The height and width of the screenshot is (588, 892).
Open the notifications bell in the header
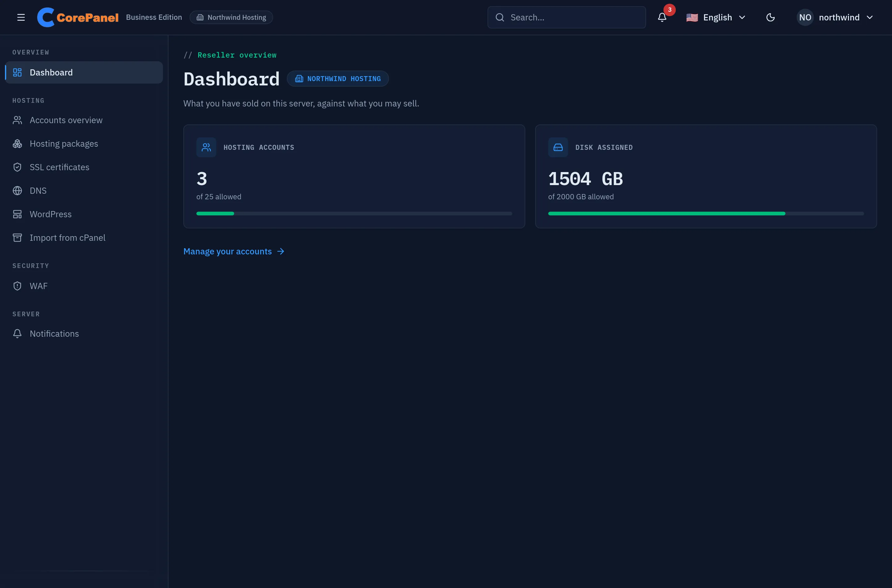click(x=662, y=17)
